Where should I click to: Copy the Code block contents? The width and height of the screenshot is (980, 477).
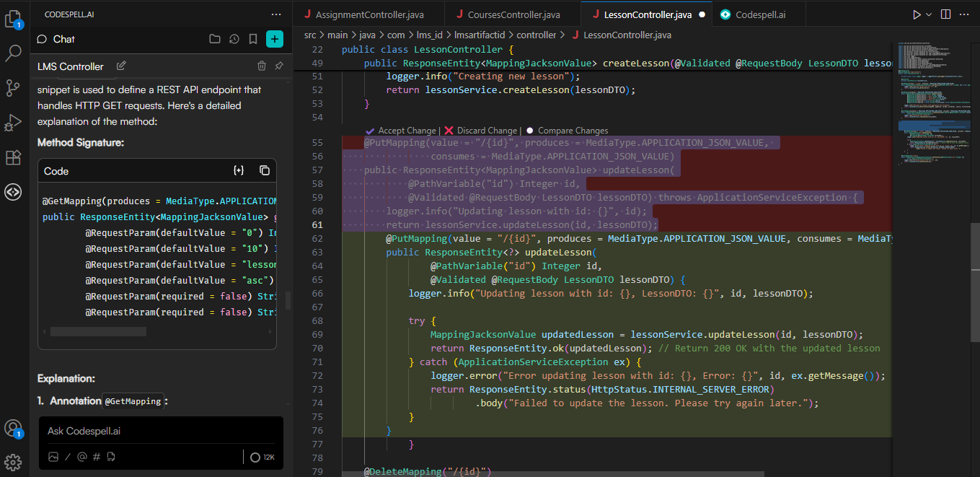click(265, 171)
